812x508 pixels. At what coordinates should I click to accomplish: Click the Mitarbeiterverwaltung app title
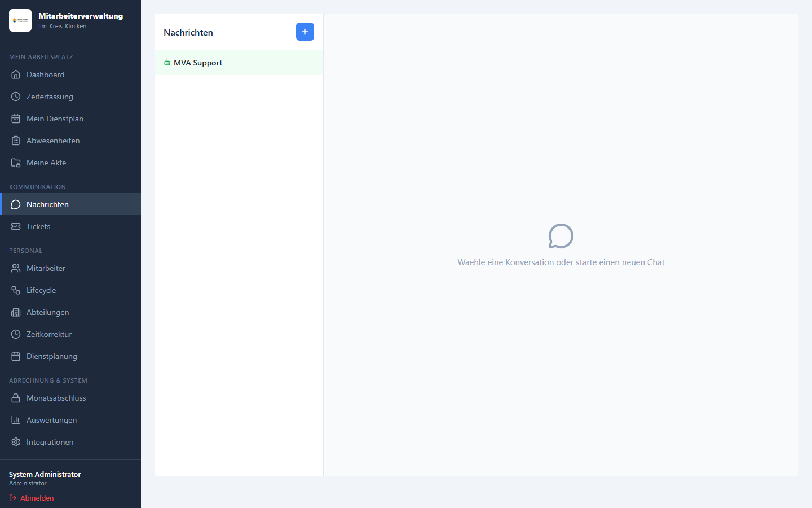(81, 16)
